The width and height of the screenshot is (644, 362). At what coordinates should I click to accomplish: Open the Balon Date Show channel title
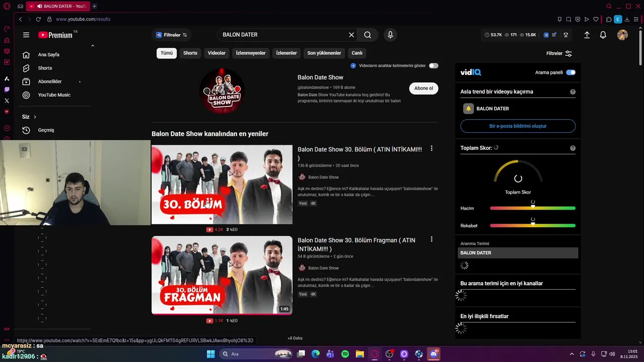coord(320,77)
